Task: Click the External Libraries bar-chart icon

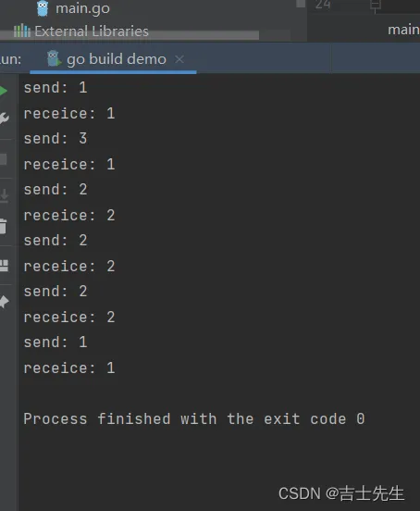Action: (x=22, y=31)
